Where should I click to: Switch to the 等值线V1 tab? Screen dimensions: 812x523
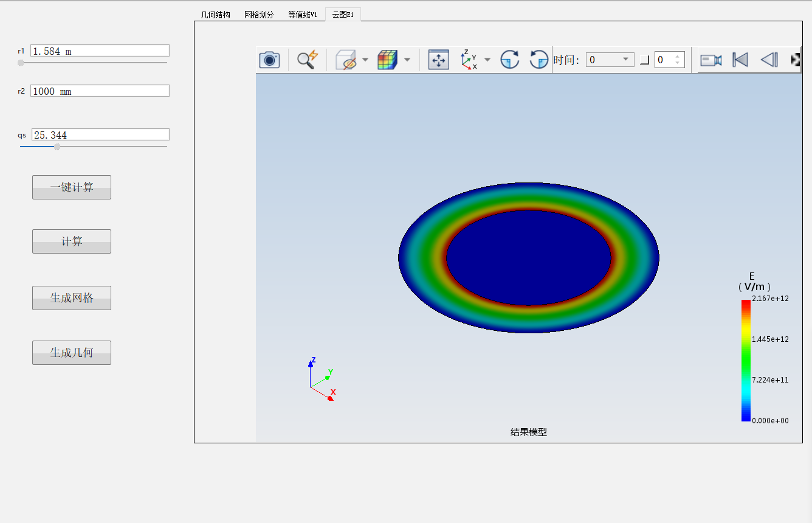(x=303, y=15)
